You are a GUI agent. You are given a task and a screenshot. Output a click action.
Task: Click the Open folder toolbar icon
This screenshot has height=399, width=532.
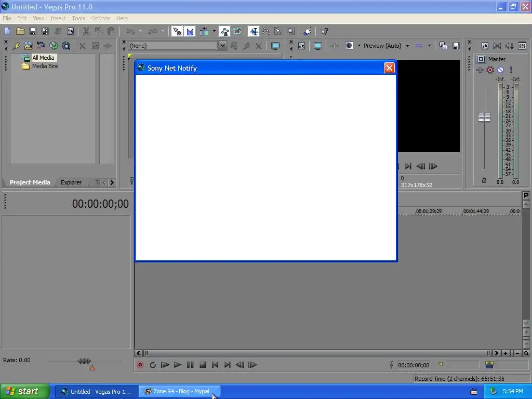coord(20,31)
